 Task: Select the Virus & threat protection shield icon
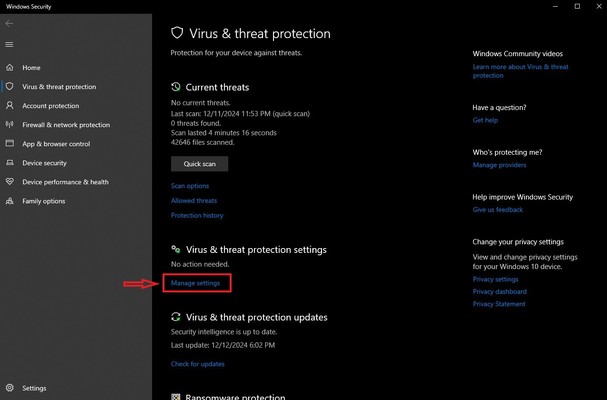click(10, 87)
